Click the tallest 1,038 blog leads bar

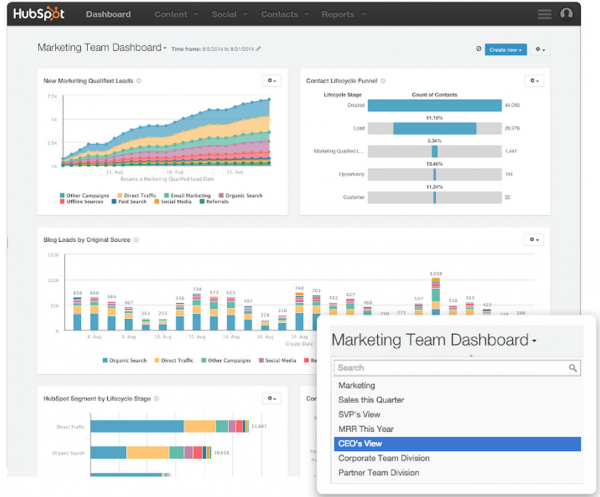[436, 297]
